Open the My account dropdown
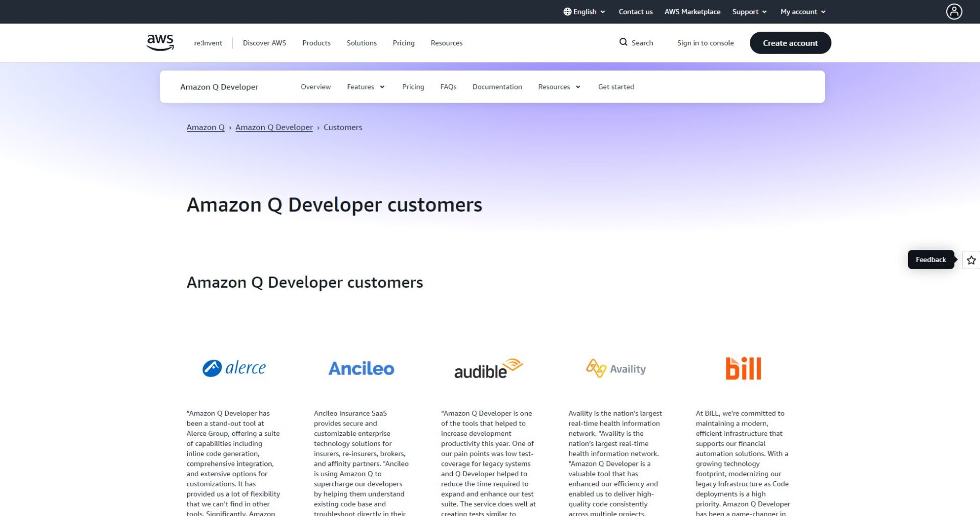This screenshot has height=516, width=980. coord(802,11)
